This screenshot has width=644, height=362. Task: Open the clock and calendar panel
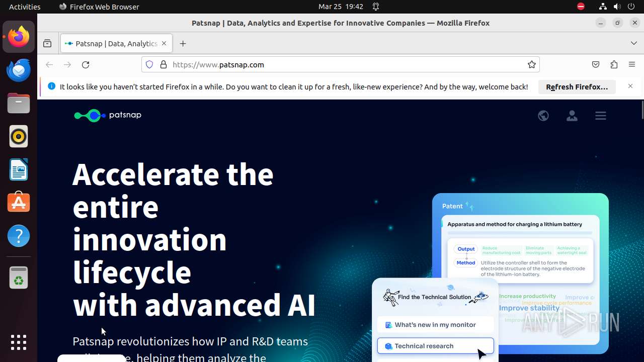pyautogui.click(x=341, y=7)
